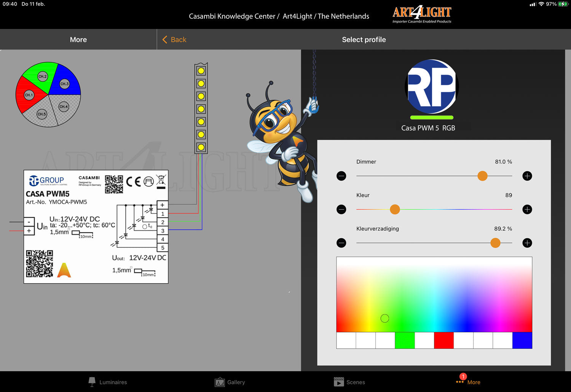Screen dimensions: 571x392
Task: Go back with the Back button
Action: click(174, 40)
